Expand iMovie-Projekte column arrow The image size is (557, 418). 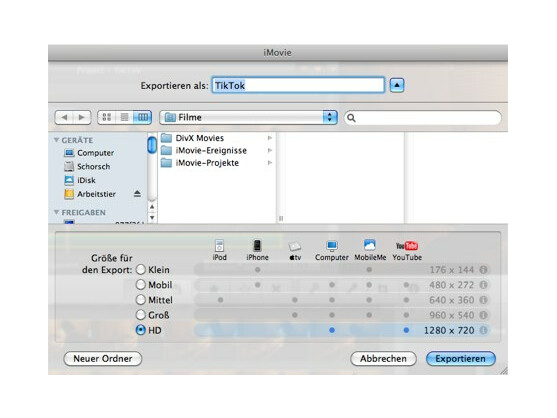click(x=270, y=163)
